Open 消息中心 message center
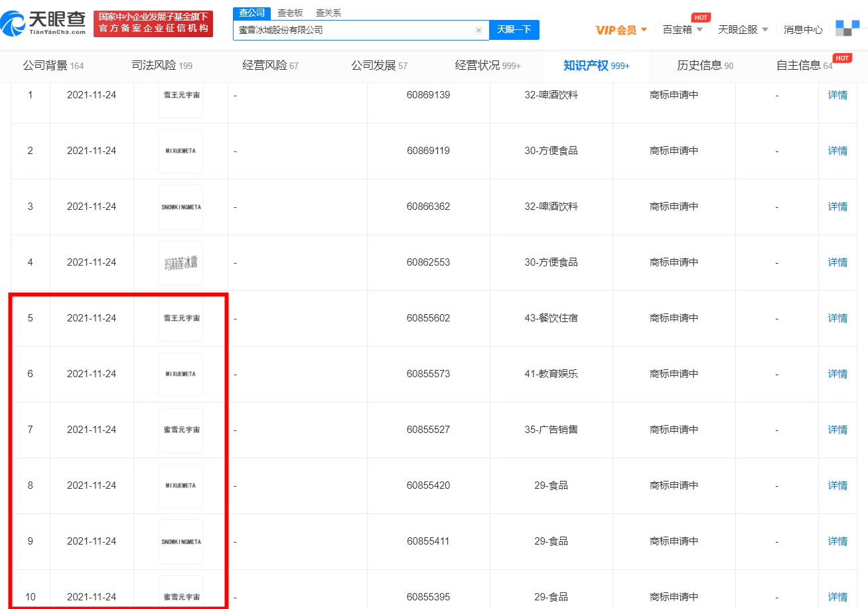868x609 pixels. coord(803,30)
